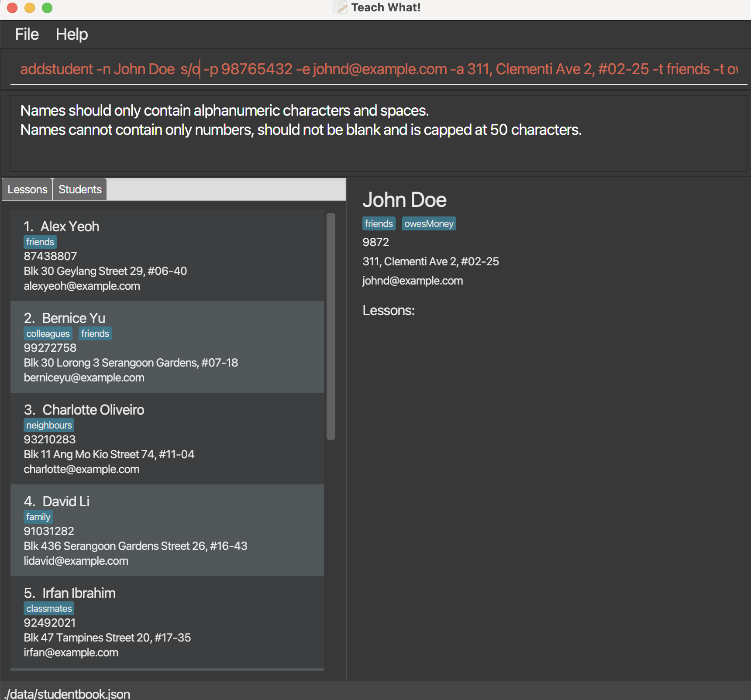This screenshot has height=700, width=751.
Task: Click address Blk 436 Serangoon Gardens Street 26
Action: tap(135, 546)
